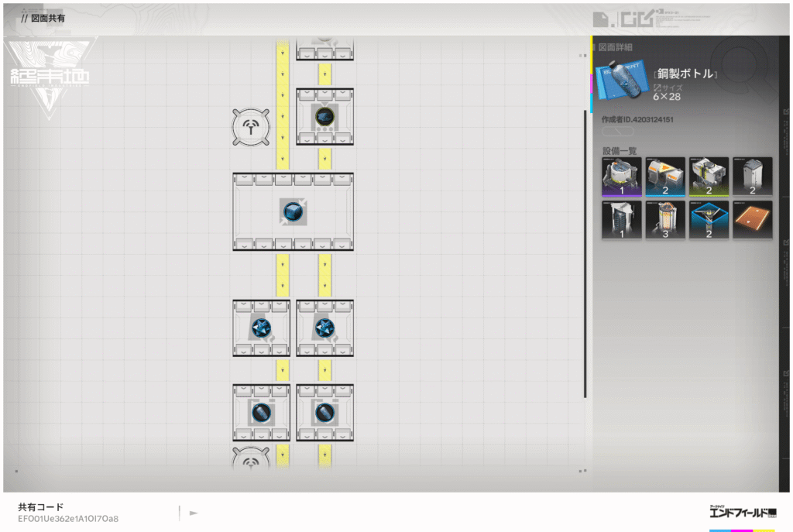The height and width of the screenshot is (532, 793).
Task: Select the cylindrical furnace icon with count 3
Action: (665, 220)
